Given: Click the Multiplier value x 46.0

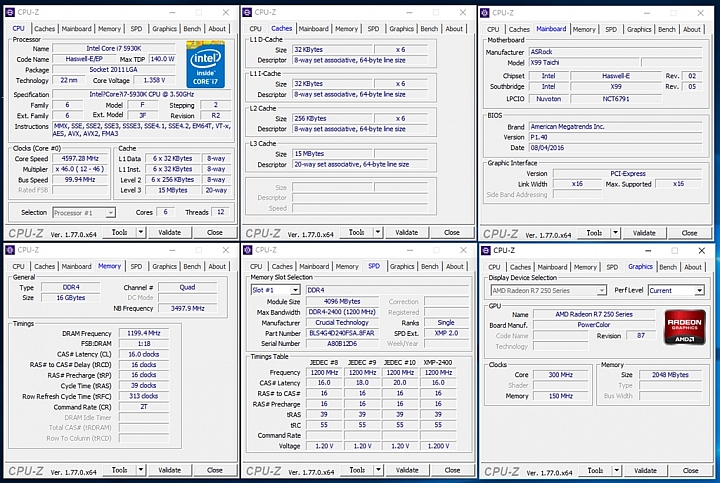Looking at the screenshot, I should point(80,169).
